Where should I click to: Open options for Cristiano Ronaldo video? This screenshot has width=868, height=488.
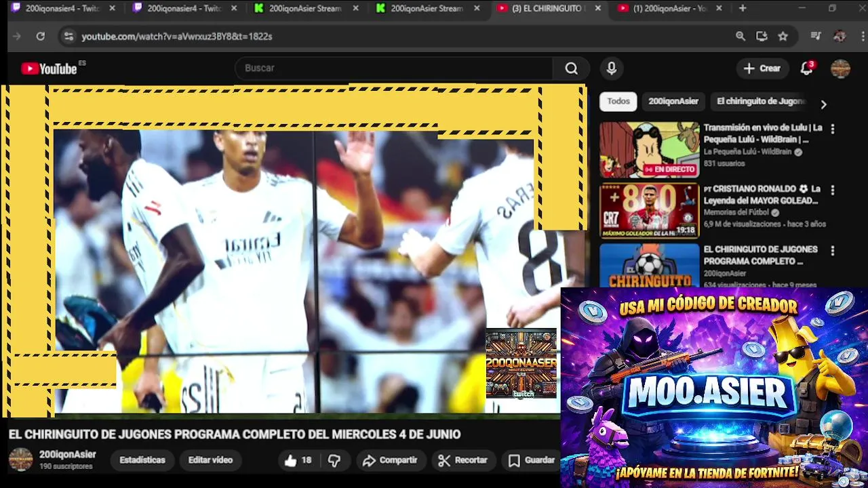[833, 190]
